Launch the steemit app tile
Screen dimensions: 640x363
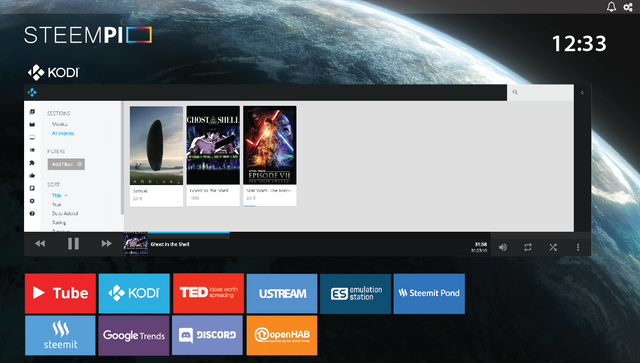coord(60,335)
